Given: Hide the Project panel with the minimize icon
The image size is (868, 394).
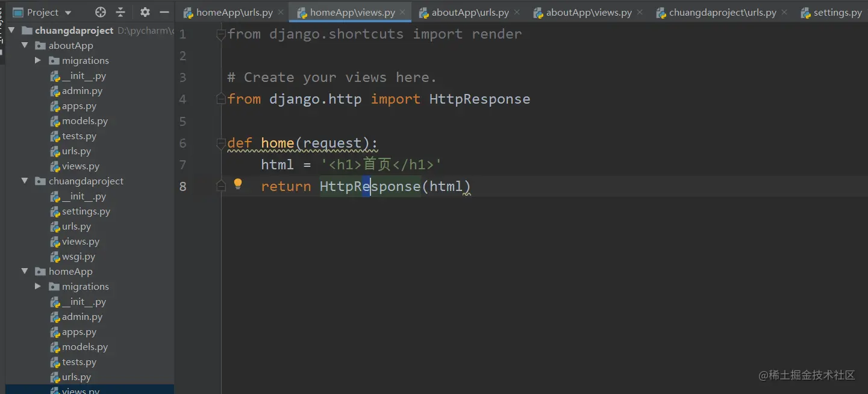Looking at the screenshot, I should (x=164, y=11).
